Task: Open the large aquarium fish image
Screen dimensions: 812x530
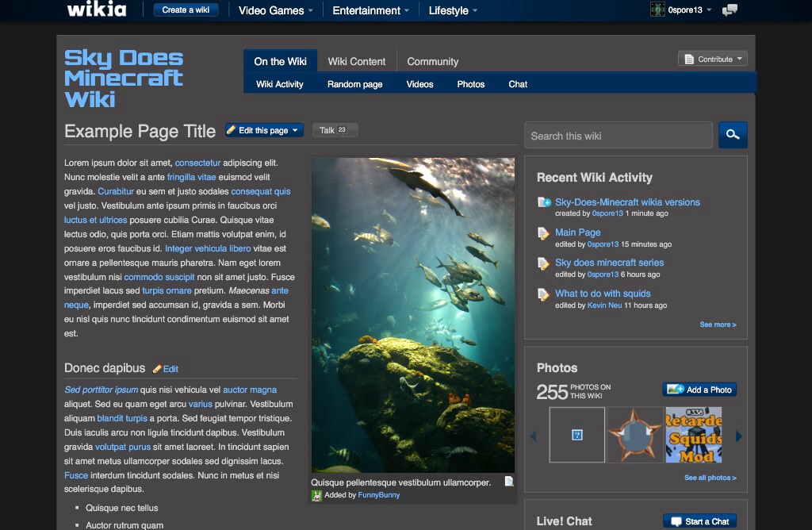Action: click(412, 315)
